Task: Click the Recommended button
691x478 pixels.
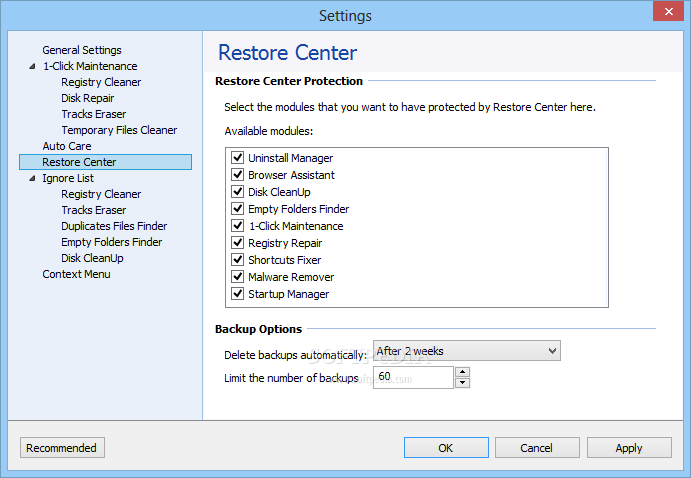Action: [x=62, y=448]
